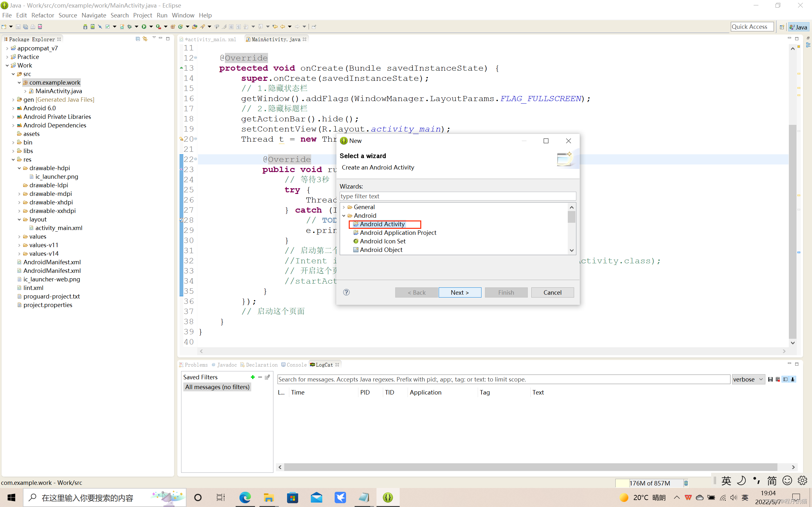This screenshot has width=812, height=507.
Task: Click Cancel in the New wizard dialog
Action: coord(552,292)
